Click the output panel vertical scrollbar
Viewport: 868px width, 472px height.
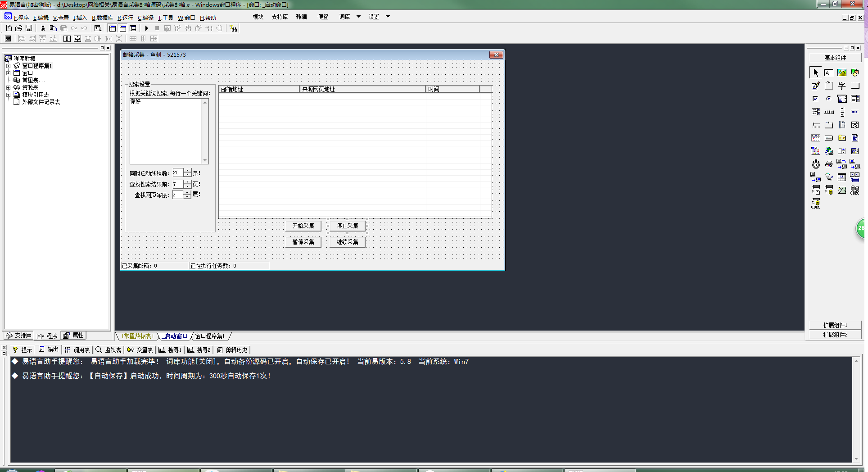856,410
